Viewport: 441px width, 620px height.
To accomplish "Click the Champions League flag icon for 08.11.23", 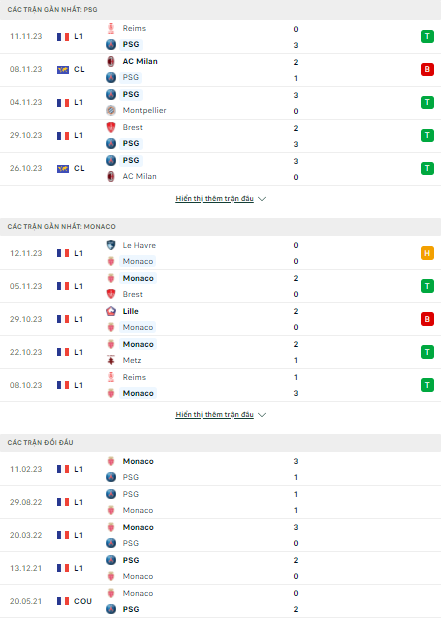I will point(63,70).
